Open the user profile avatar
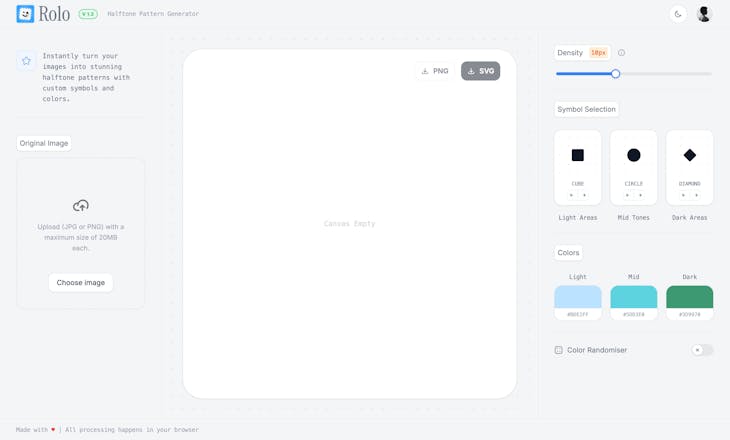The width and height of the screenshot is (730, 440). [x=704, y=14]
